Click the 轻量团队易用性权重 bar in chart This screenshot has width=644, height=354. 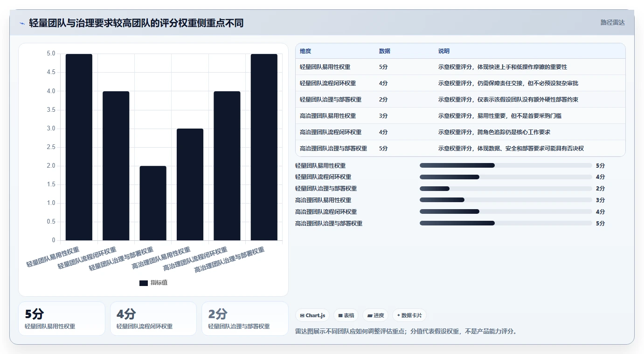coord(79,147)
